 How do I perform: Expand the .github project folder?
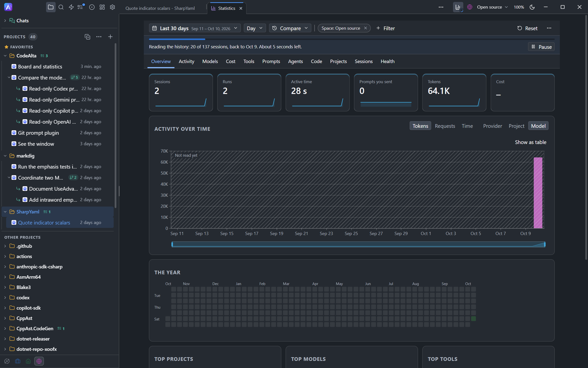click(5, 246)
